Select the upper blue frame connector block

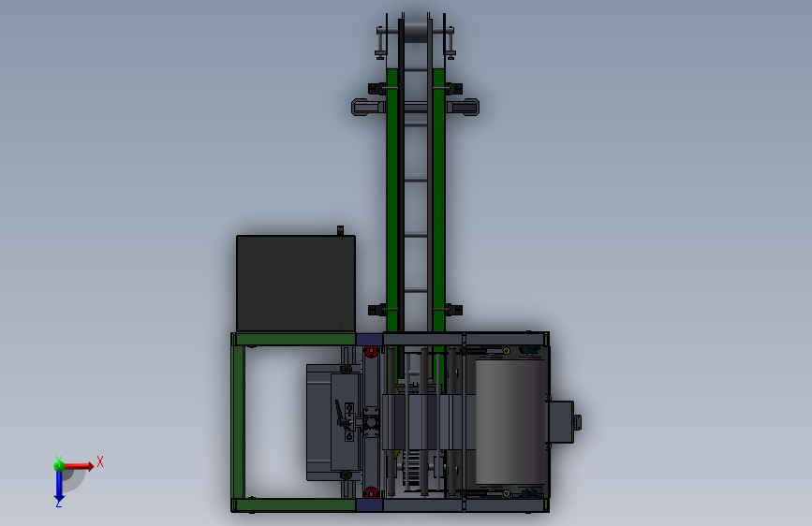click(369, 340)
